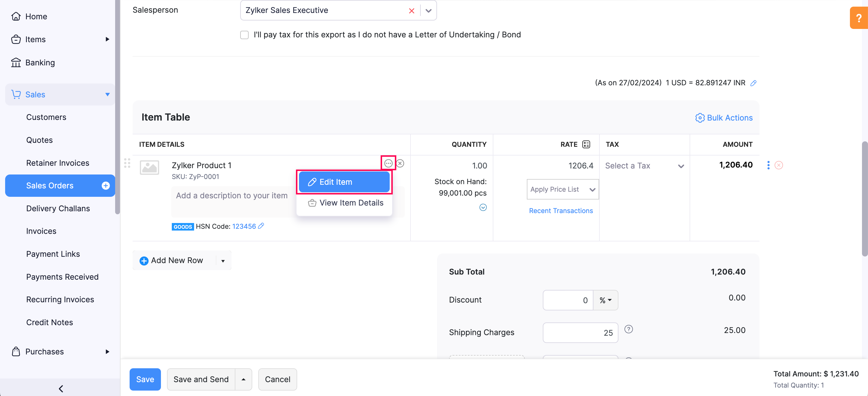This screenshot has width=868, height=396.
Task: Click the View Item Details bag icon
Action: point(312,202)
